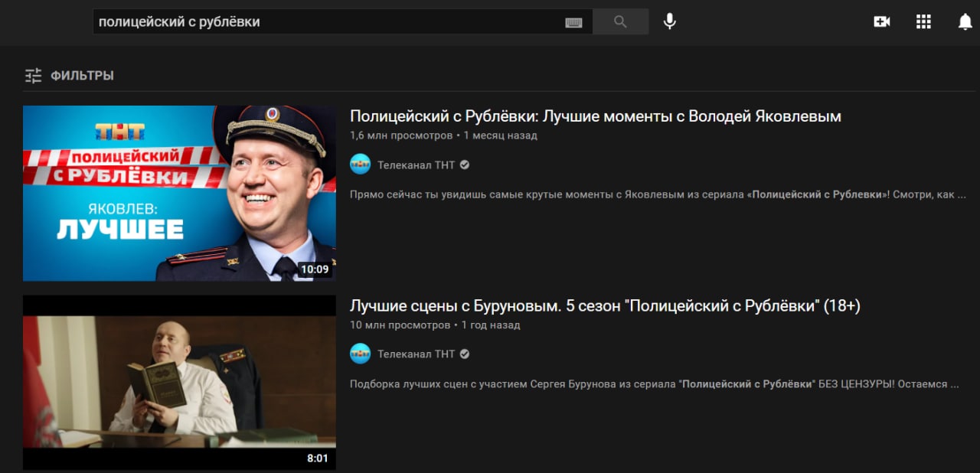Open the ФИЛЬТРЫ filters button
The width and height of the screenshot is (980, 473).
point(69,76)
